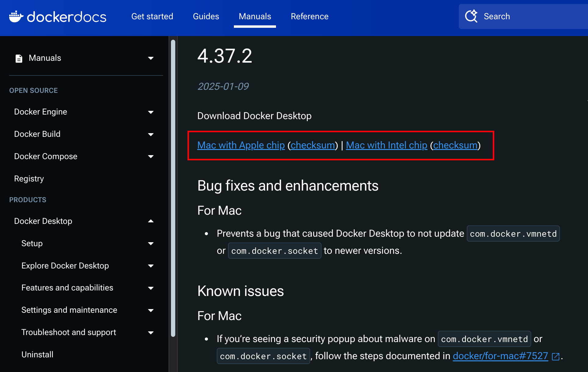Image resolution: width=588 pixels, height=372 pixels.
Task: Open Settings and maintenance sidebar entry
Action: coord(69,310)
